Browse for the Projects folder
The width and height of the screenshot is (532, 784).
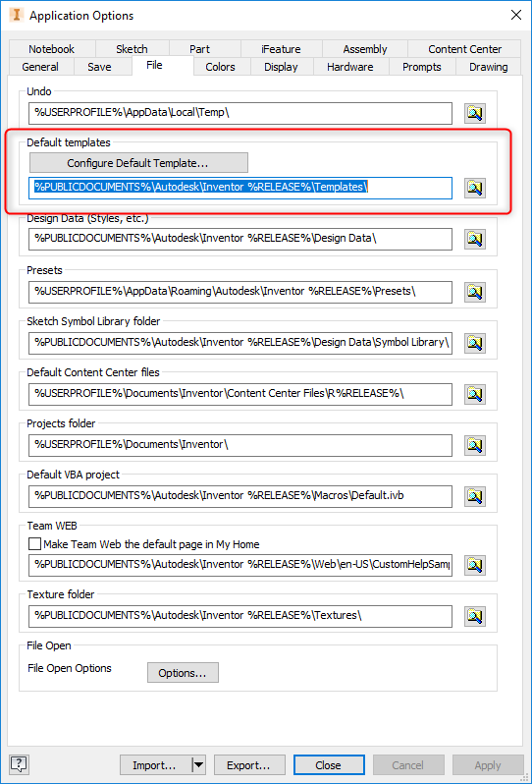point(474,445)
